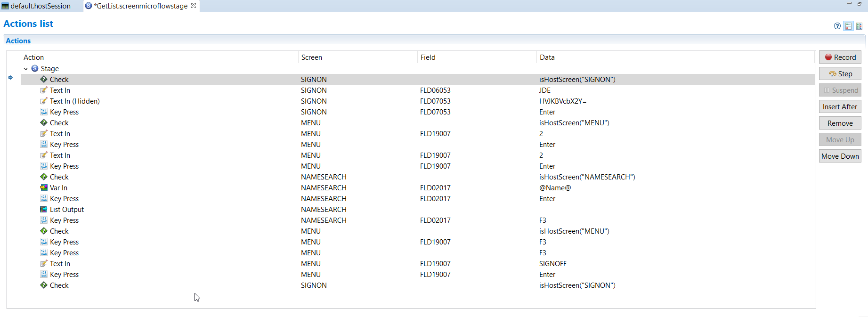Viewport: 868px width, 317px height.
Task: Click Key Press icon for NAMESEARCH F3 row
Action: coord(44,220)
